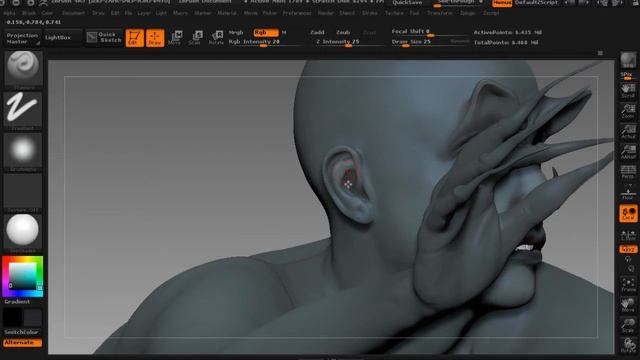Screen dimensions: 640x360
Task: Select the secondary dark gray color swatch
Action: click(33, 317)
